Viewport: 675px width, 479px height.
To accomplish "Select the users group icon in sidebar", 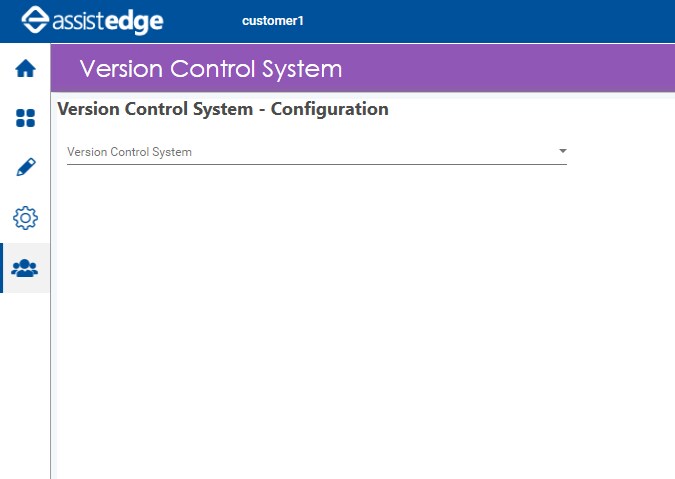I will point(25,268).
